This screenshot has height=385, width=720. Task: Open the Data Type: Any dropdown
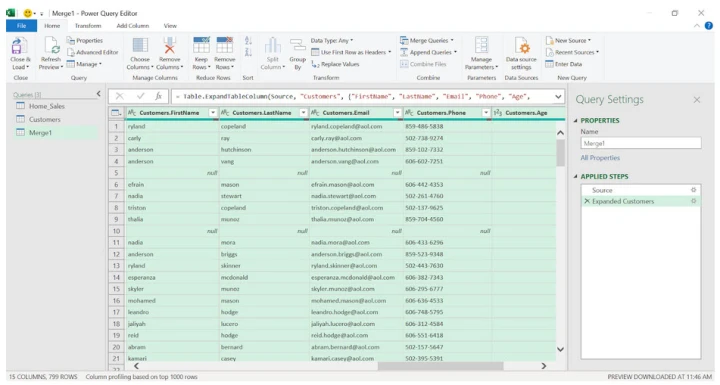[x=332, y=40]
